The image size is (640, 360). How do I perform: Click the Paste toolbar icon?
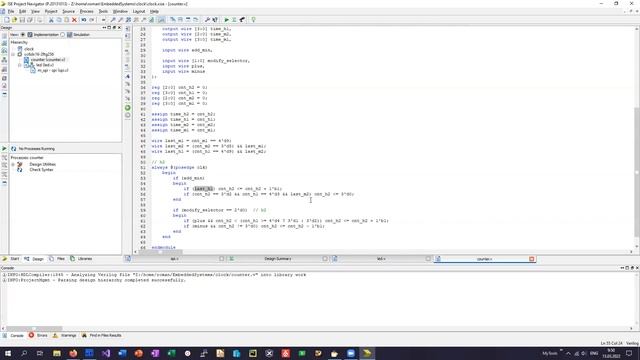[67, 20]
